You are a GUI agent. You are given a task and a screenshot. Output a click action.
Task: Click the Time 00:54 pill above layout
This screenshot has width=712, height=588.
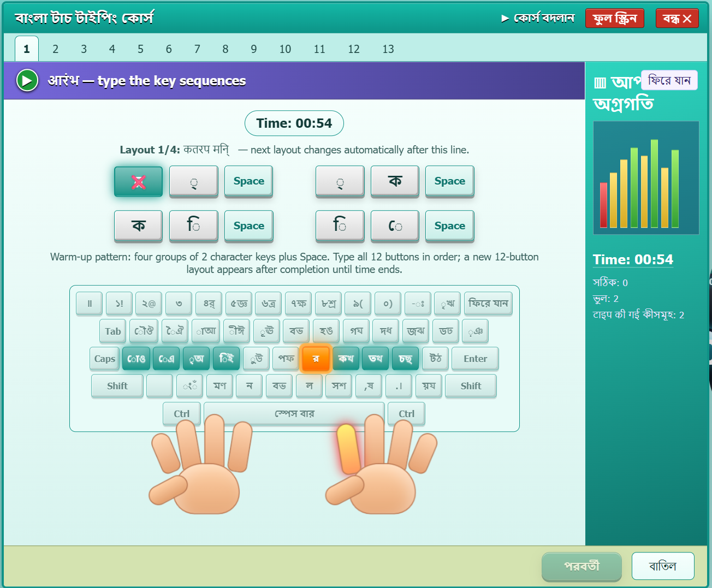tap(294, 123)
